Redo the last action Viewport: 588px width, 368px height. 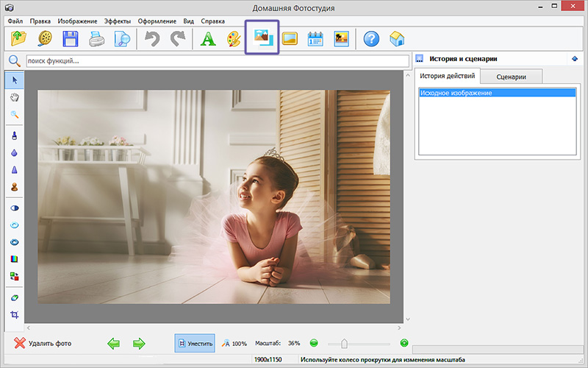pyautogui.click(x=178, y=39)
